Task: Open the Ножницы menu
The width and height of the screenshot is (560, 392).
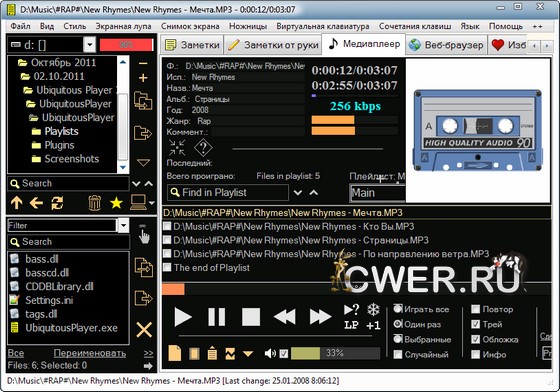Action: (x=248, y=26)
